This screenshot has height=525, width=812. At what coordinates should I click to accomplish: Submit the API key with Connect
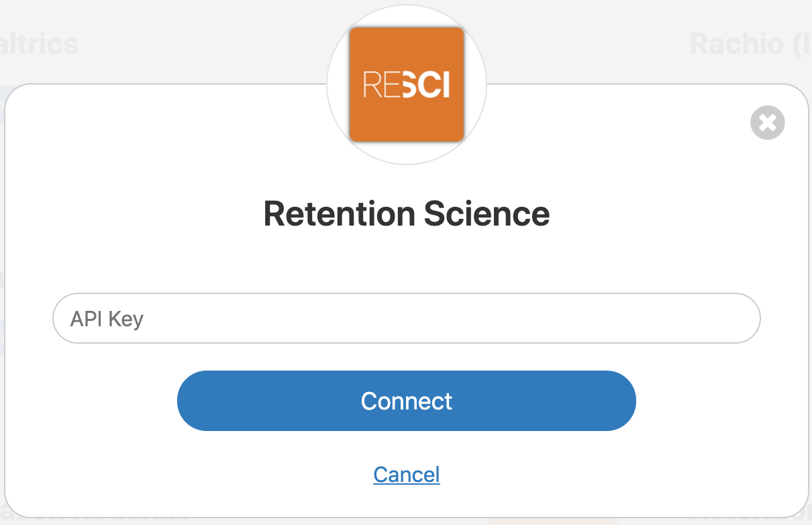point(406,401)
